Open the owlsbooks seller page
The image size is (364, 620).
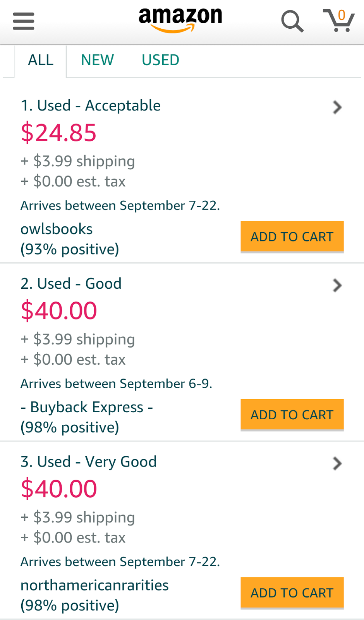[x=57, y=229]
